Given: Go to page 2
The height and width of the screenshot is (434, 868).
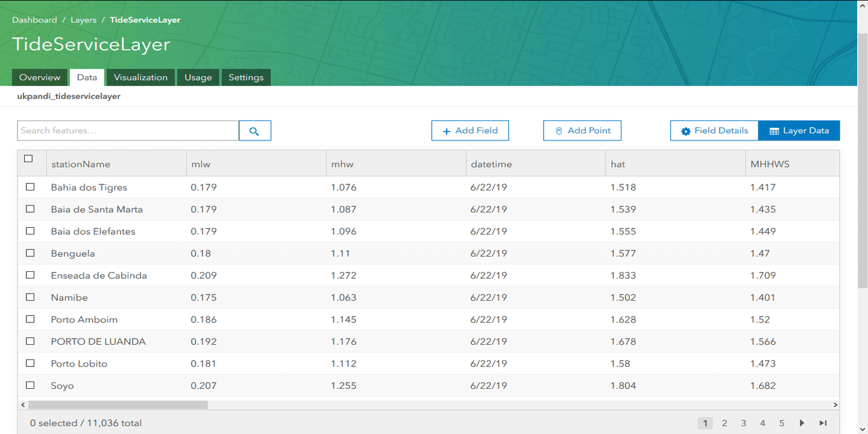Looking at the screenshot, I should (725, 423).
